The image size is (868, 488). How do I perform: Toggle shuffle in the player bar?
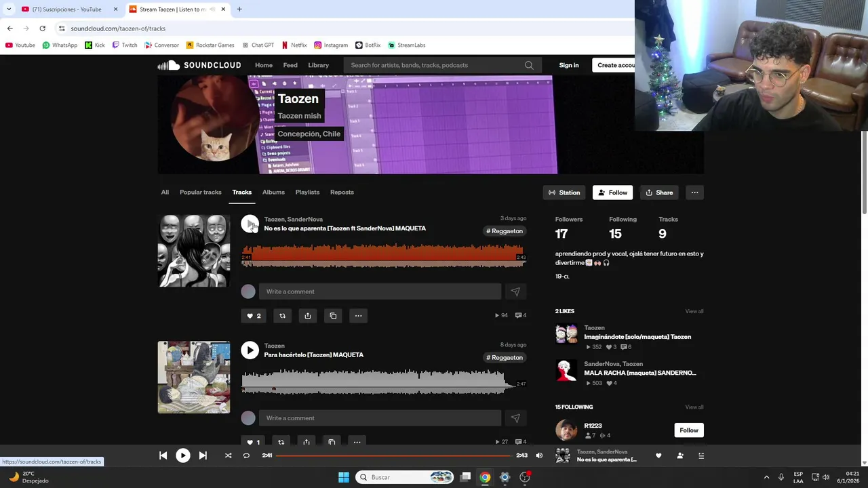(x=228, y=455)
